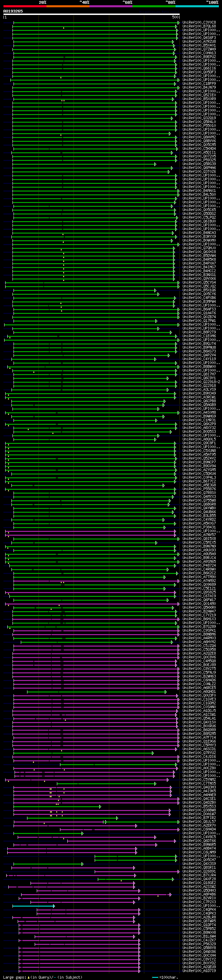Select the UniRef100_A7AM92 label

(199, 581)
